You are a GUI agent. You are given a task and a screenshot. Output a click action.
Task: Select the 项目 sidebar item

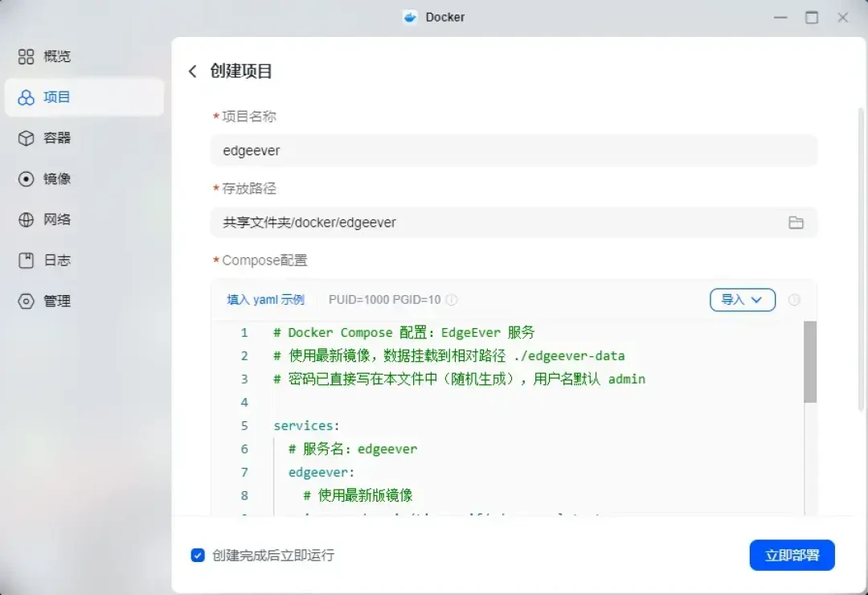pyautogui.click(x=84, y=97)
